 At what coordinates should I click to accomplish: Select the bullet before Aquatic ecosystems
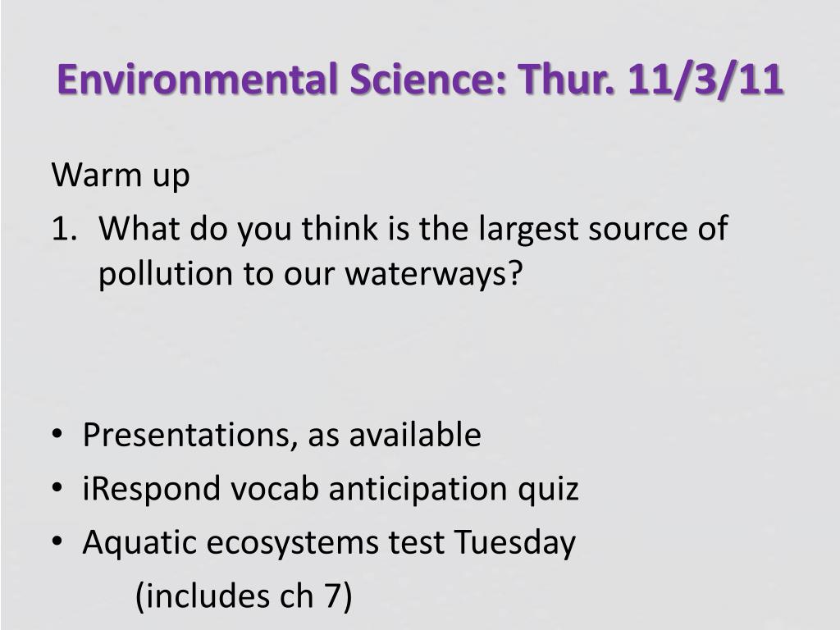pyautogui.click(x=57, y=541)
